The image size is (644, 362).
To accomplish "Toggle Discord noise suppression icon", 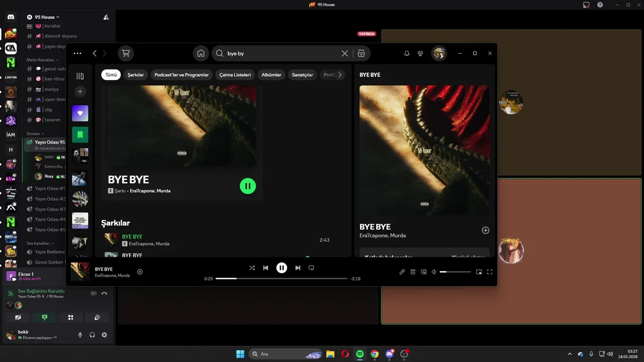I will [x=93, y=293].
